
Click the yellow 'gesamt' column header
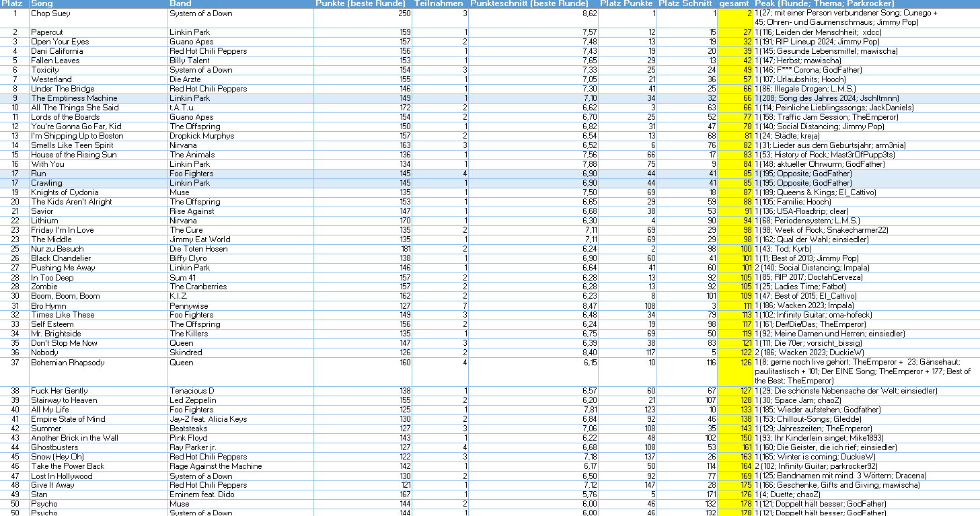[735, 4]
